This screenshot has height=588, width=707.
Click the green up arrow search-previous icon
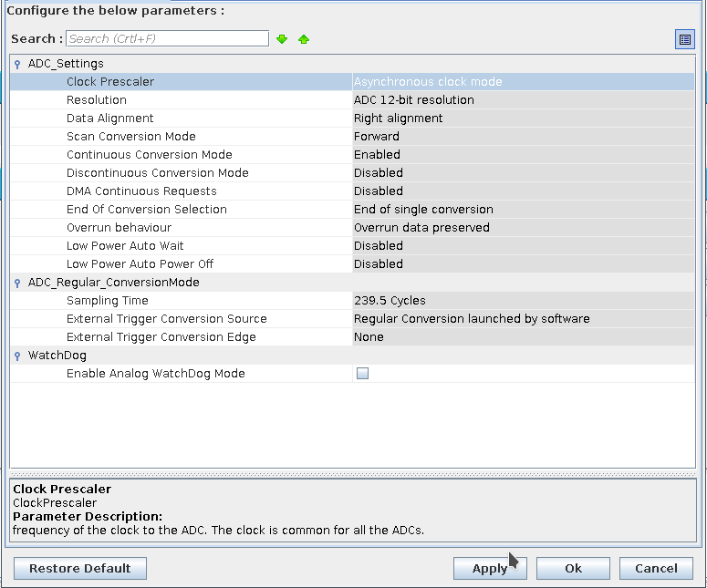[x=304, y=39]
